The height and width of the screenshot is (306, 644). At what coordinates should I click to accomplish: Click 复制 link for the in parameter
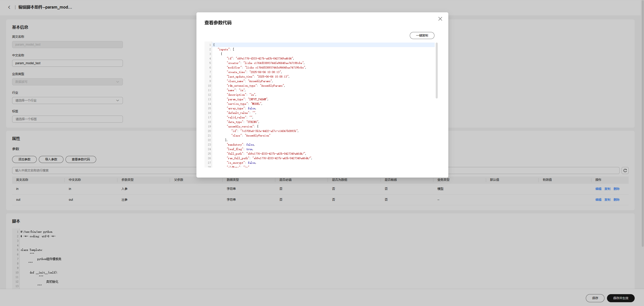point(607,189)
